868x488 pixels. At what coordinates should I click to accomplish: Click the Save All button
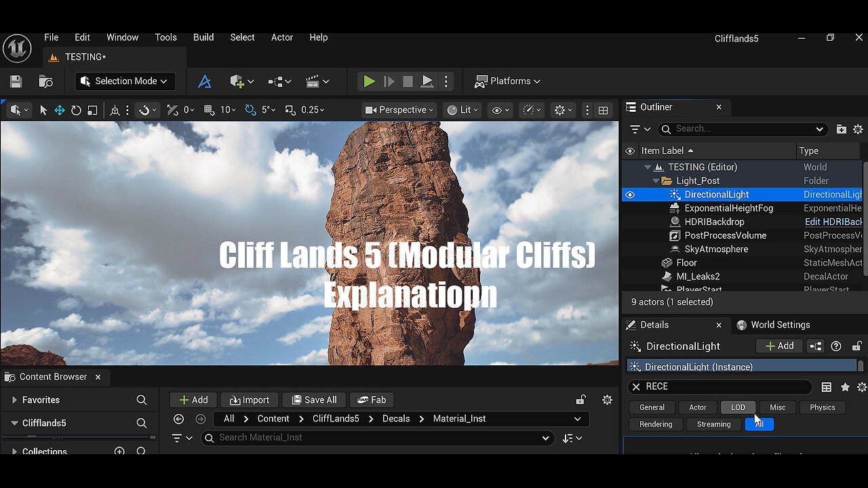click(315, 400)
